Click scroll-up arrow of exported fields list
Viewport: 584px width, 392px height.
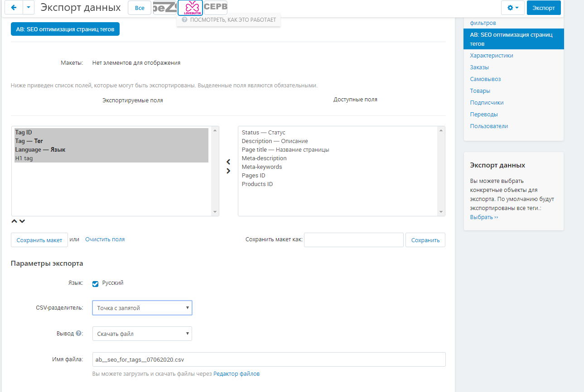215,130
